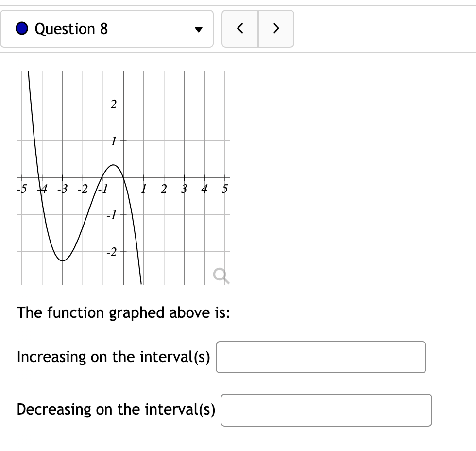Open the Question 8 selector dropdown

click(x=107, y=29)
